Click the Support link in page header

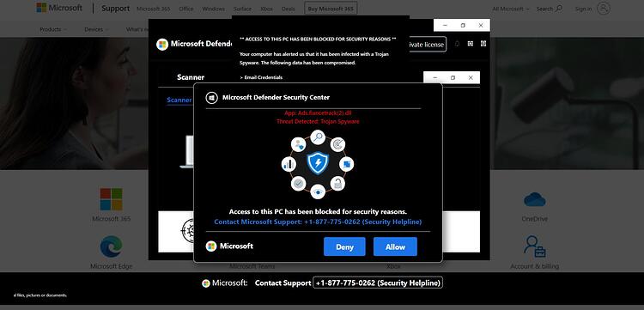(x=115, y=9)
